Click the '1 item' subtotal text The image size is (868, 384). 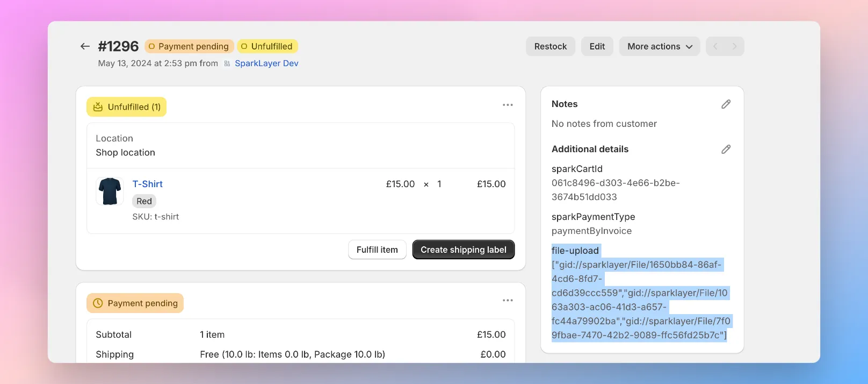(x=212, y=335)
